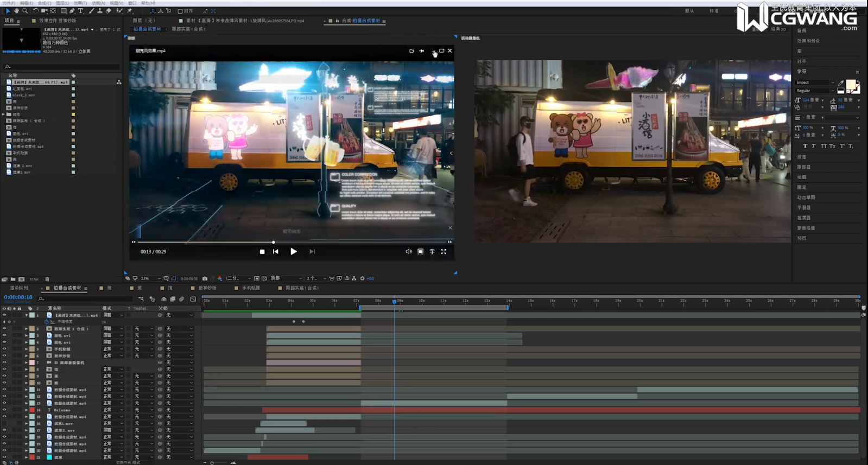Go to previous track in video player
Screen dimensions: 868x465
(276, 252)
